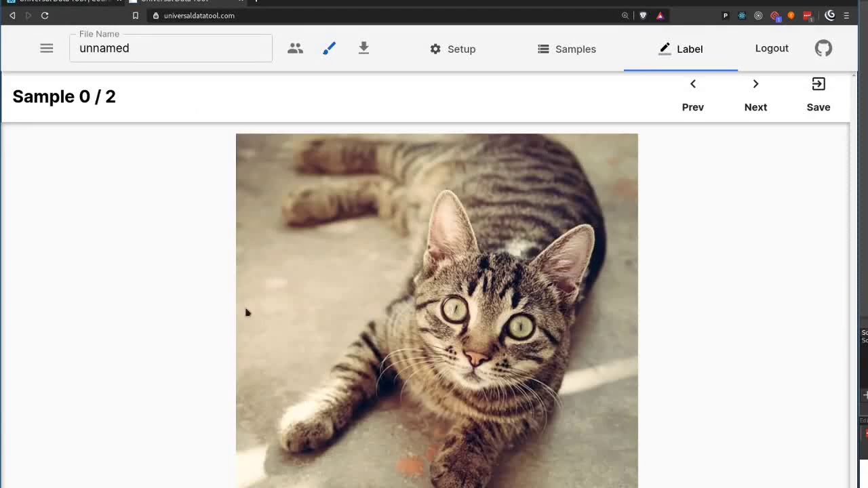Open the P extension icon
This screenshot has width=868, height=488.
coord(726,16)
